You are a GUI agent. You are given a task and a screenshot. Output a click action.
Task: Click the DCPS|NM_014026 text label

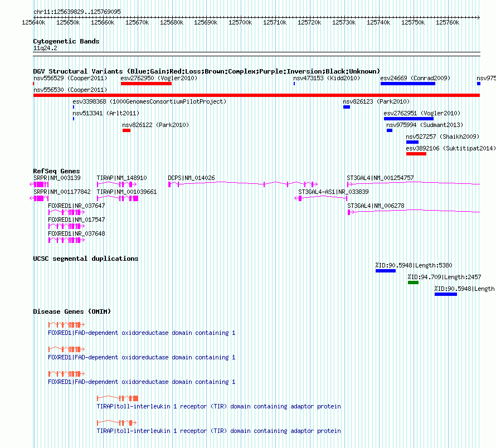[191, 178]
